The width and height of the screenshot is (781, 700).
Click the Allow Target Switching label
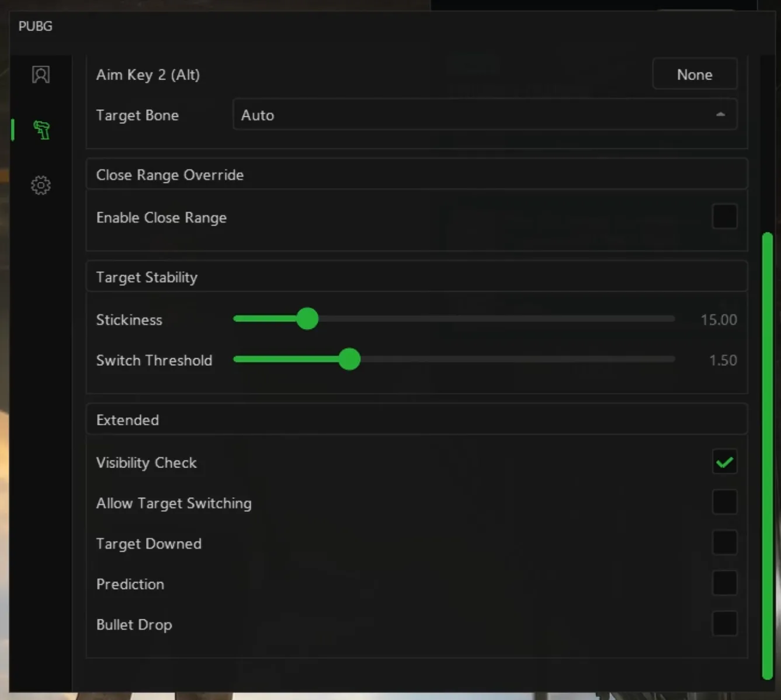(x=174, y=503)
